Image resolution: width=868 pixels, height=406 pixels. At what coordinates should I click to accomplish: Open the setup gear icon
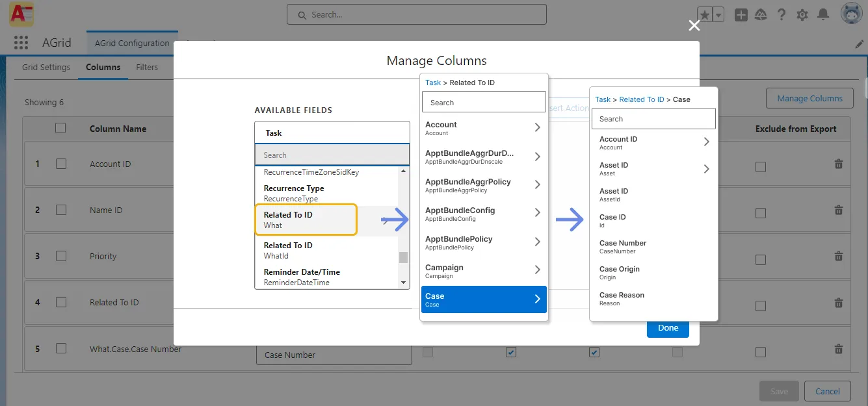point(802,15)
